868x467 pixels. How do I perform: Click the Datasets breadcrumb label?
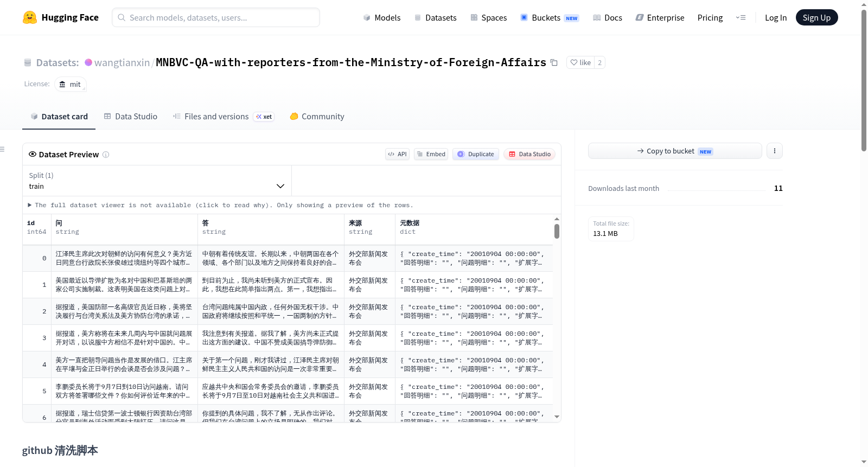click(57, 62)
